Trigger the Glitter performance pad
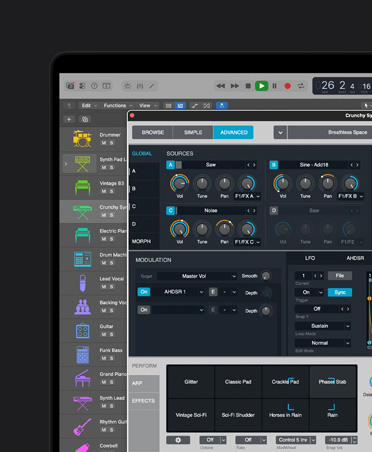The height and width of the screenshot is (452, 372). pos(191,382)
